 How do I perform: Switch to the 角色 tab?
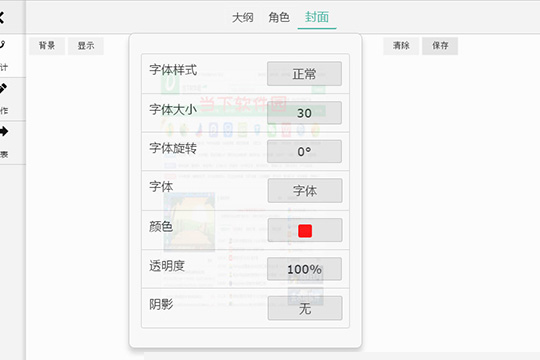(x=279, y=18)
